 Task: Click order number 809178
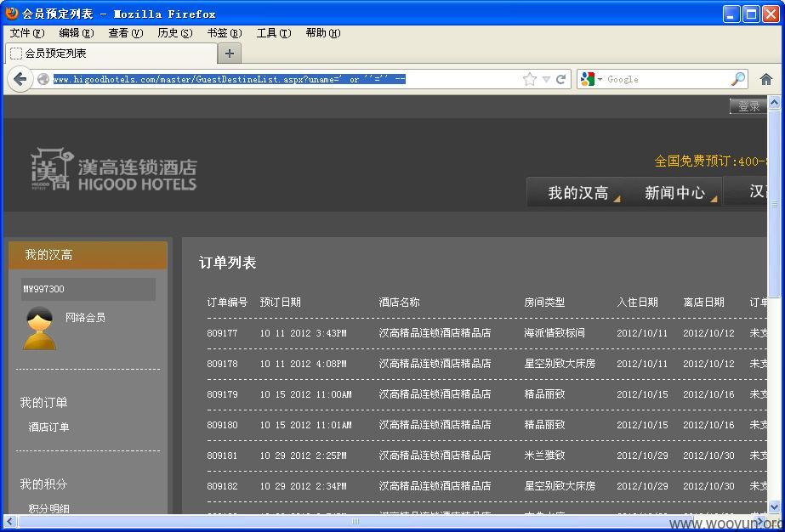[x=222, y=364]
